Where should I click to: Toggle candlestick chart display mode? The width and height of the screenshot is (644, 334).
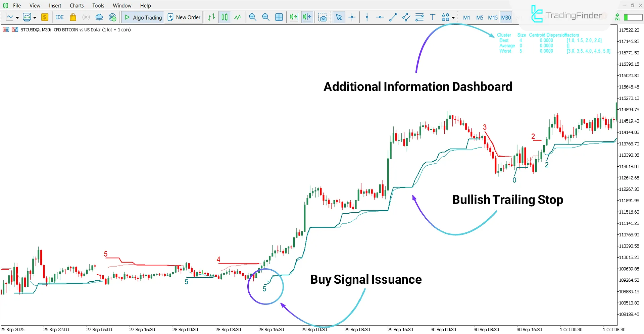(224, 17)
